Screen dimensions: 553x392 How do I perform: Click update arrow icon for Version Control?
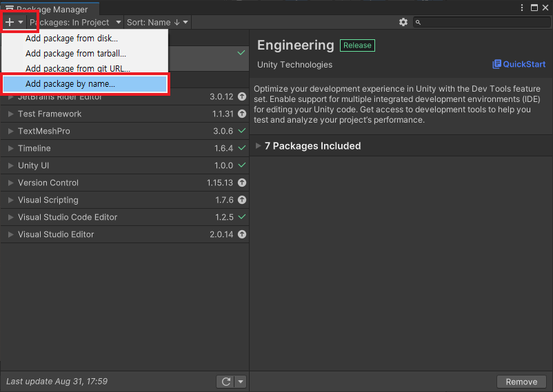[x=242, y=183]
